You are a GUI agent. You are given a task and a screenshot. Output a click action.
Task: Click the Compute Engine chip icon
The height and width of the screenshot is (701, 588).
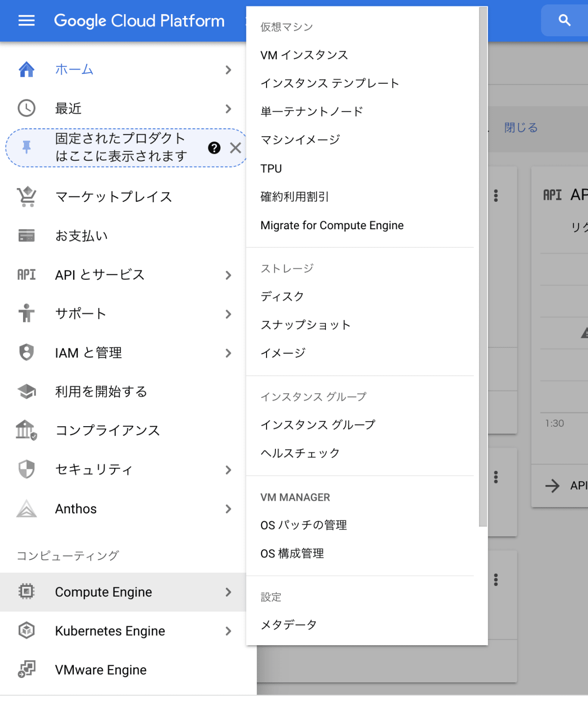point(26,592)
